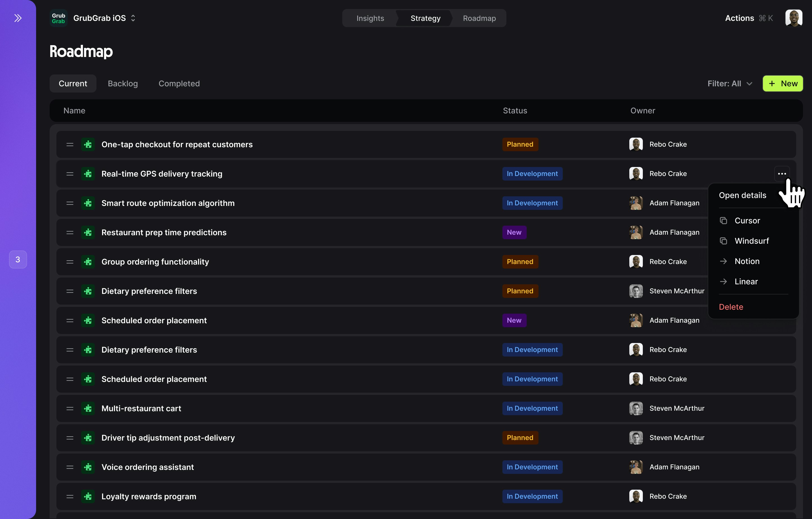Collapse the purple sidebar with double-arrow icon

[x=17, y=18]
